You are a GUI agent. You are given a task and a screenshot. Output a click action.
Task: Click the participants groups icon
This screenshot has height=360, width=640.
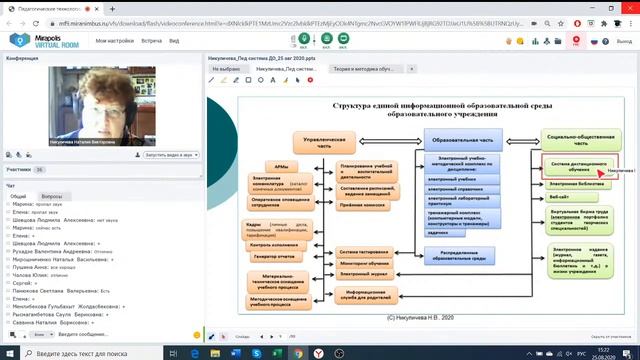point(547,41)
